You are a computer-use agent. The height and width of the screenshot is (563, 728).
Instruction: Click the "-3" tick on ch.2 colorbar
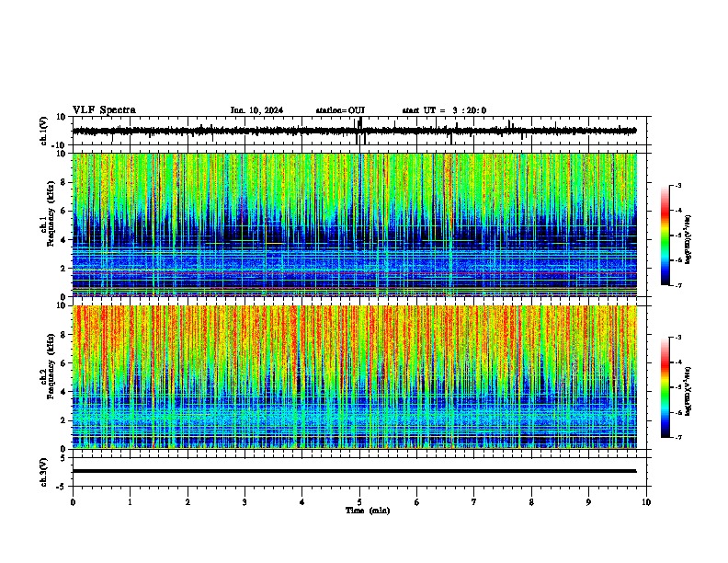[x=677, y=338]
